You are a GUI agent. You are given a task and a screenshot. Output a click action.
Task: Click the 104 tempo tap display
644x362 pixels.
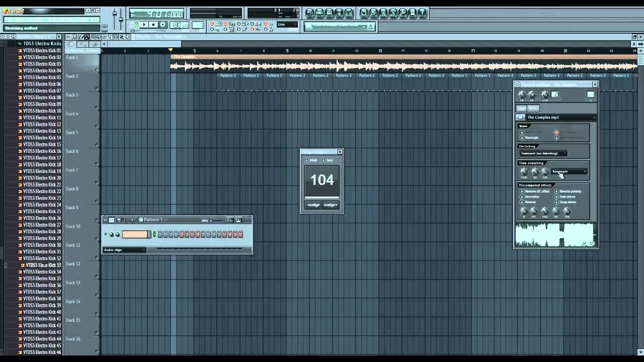322,180
